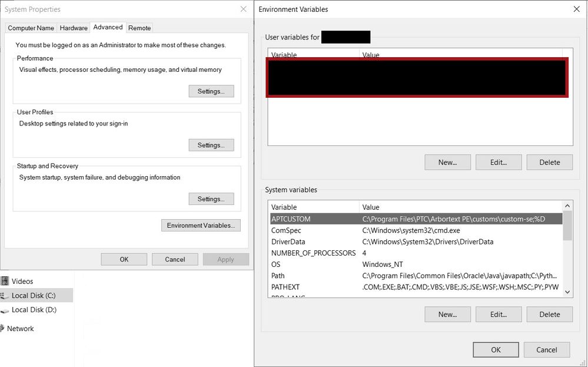Viewport: 588px width, 367px height.
Task: Edit the selected user variable
Action: 499,162
